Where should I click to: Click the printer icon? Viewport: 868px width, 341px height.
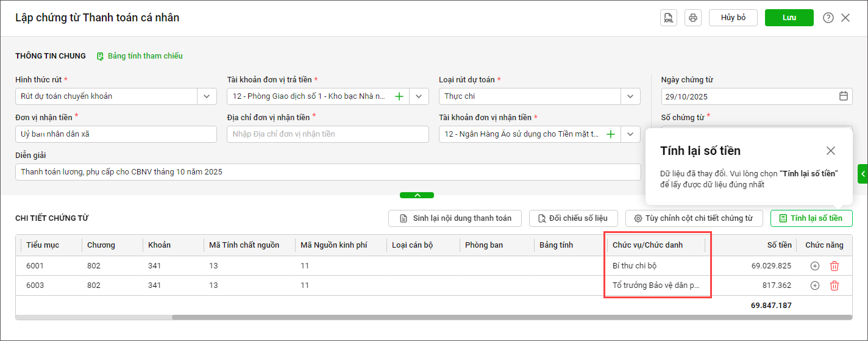point(693,18)
